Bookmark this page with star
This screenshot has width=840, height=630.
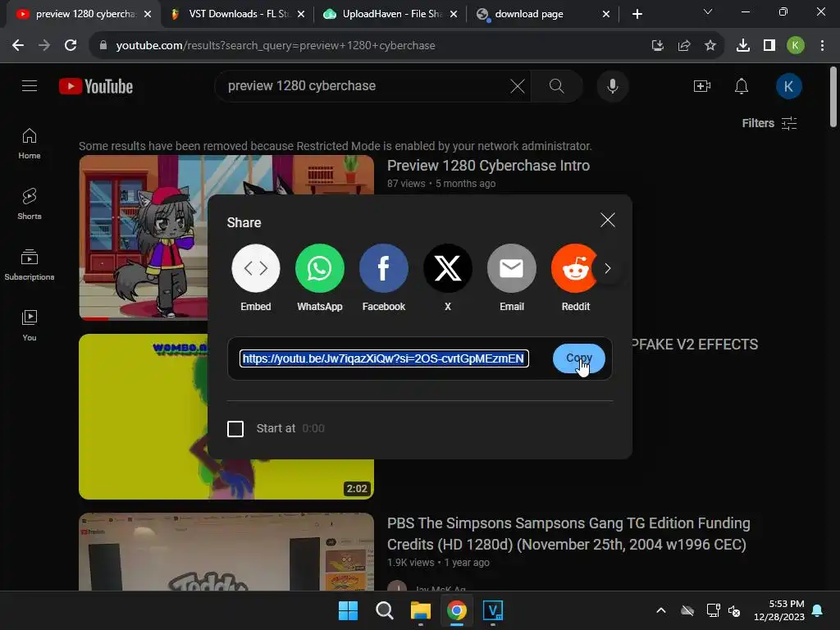(710, 46)
